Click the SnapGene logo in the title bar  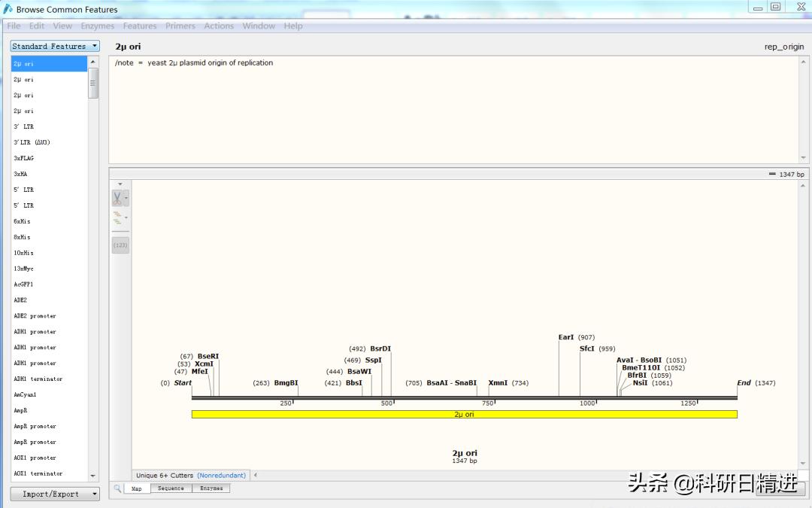8,9
